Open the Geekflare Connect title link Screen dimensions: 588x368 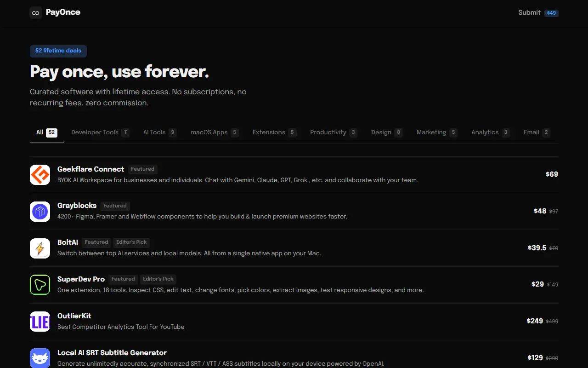90,169
